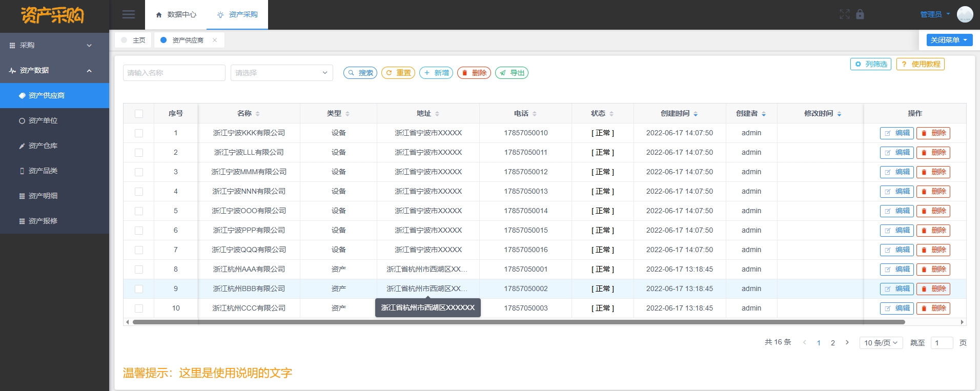Expand the 采购 sidebar menu
The width and height of the screenshot is (980, 391).
54,45
